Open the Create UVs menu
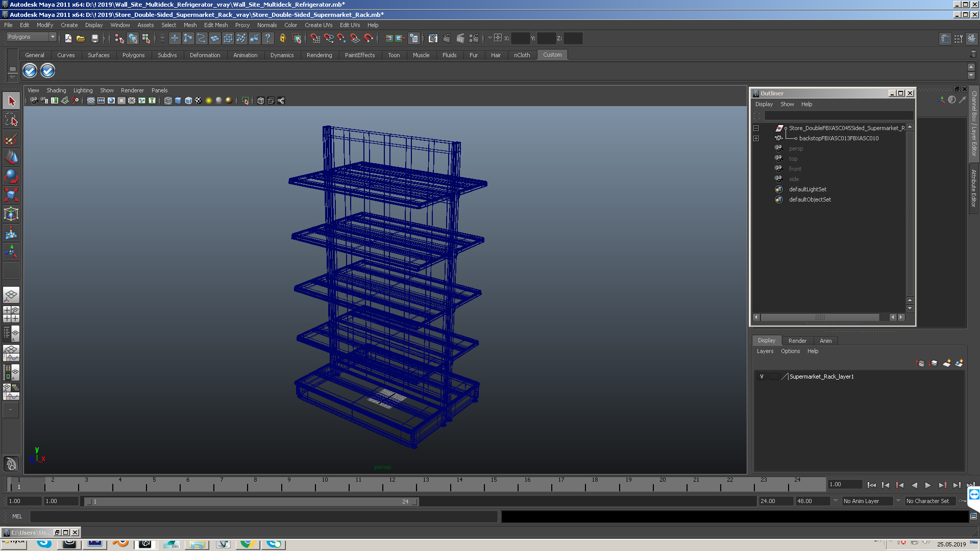 click(318, 25)
